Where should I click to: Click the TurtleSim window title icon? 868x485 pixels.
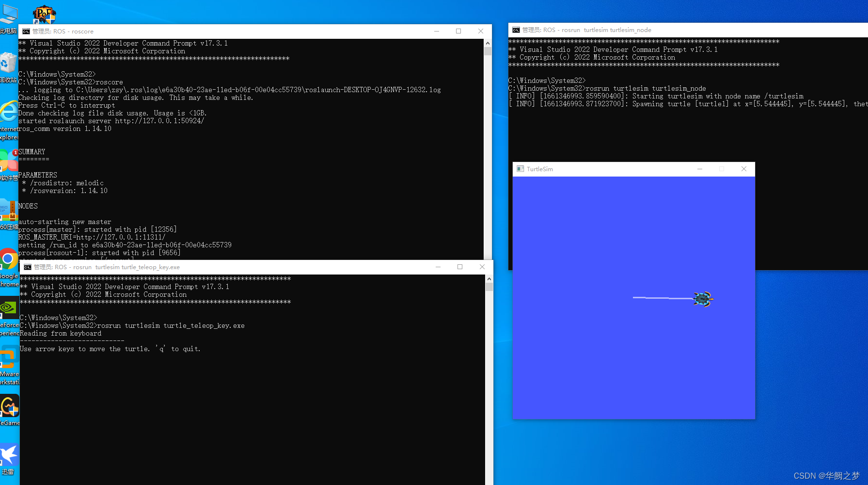520,169
